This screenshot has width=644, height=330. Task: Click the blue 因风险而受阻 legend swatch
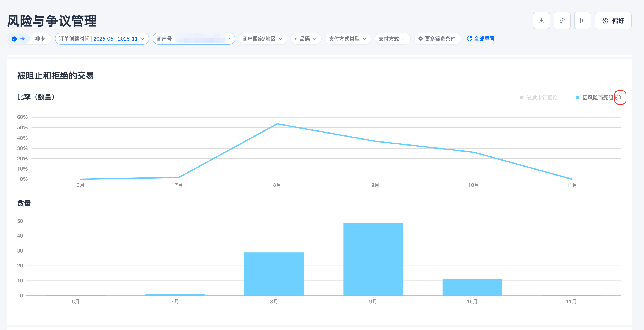click(577, 98)
